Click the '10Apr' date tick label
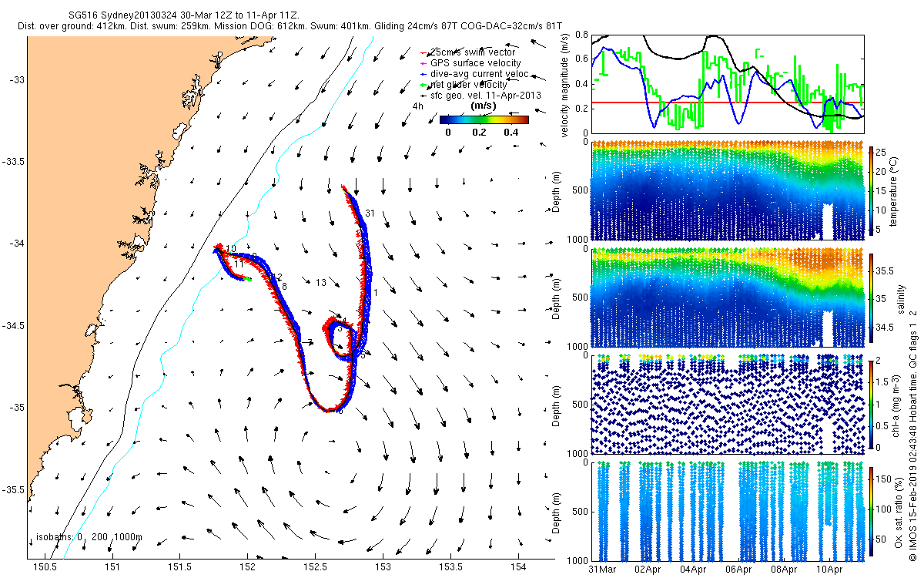This screenshot has height=578, width=924. coord(829,570)
